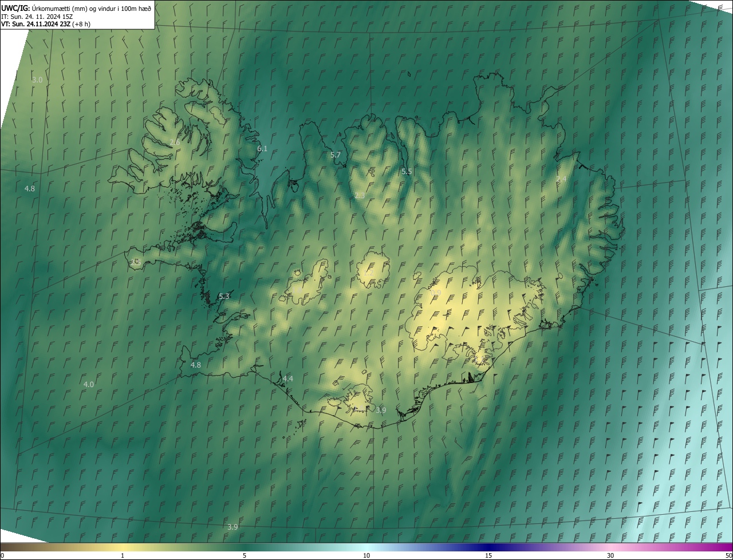Select the 'VT: Sun. 24.11.2024 23Z (+8 h)' line
The width and height of the screenshot is (733, 560).
point(46,24)
